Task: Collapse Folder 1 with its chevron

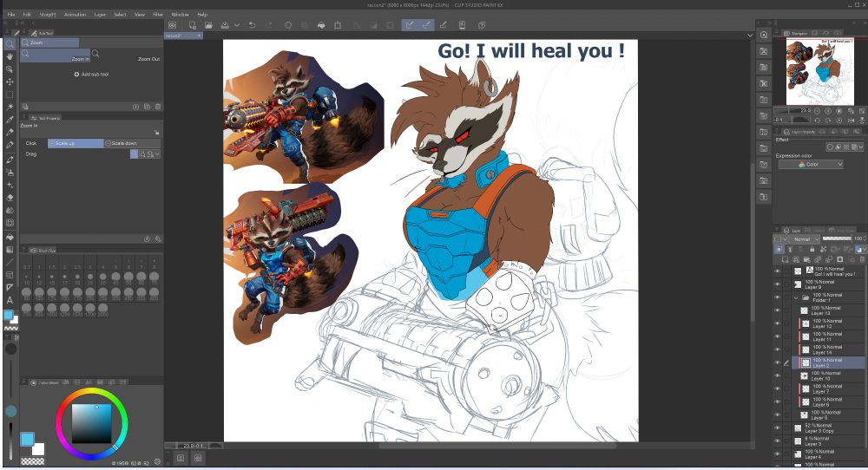Action: (x=796, y=297)
